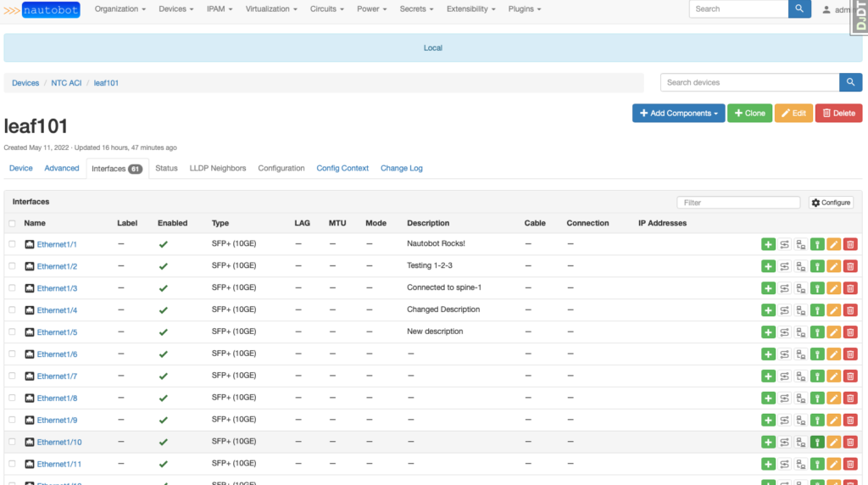Viewport: 868px width, 485px height.
Task: Click the admin user icon
Action: point(826,9)
